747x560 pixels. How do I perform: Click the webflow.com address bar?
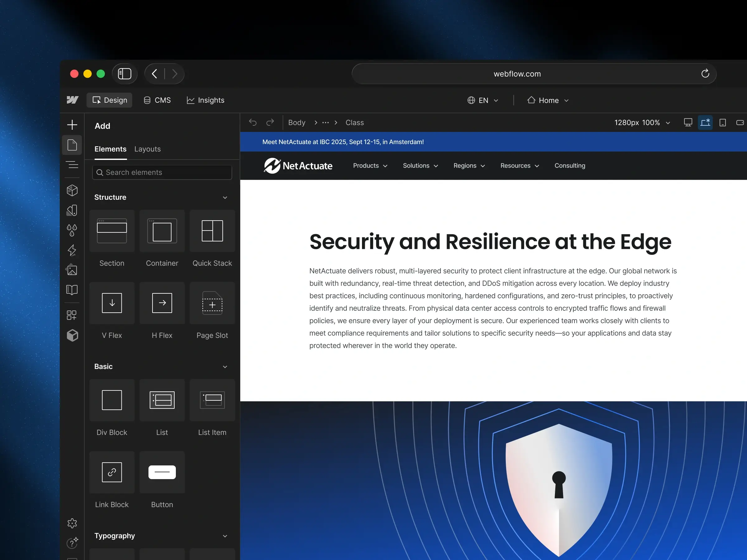tap(534, 74)
